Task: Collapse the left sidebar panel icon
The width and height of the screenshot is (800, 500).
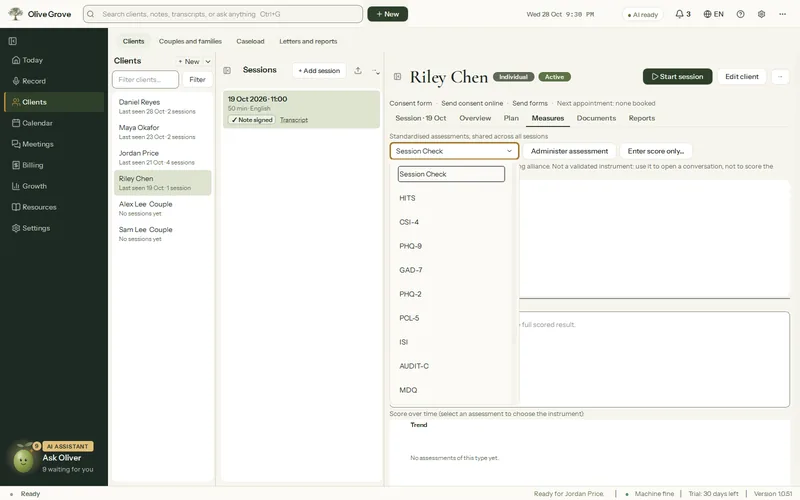Action: tap(13, 41)
